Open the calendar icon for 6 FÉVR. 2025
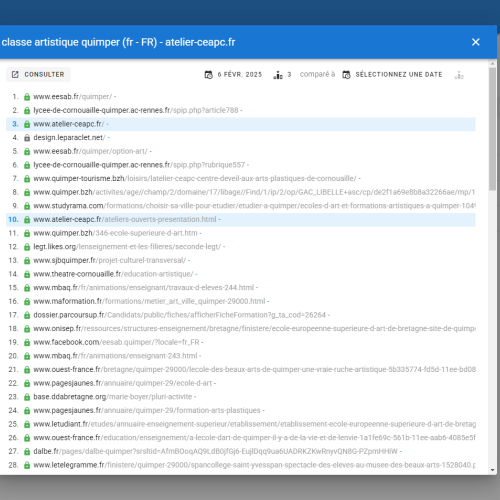 (209, 75)
